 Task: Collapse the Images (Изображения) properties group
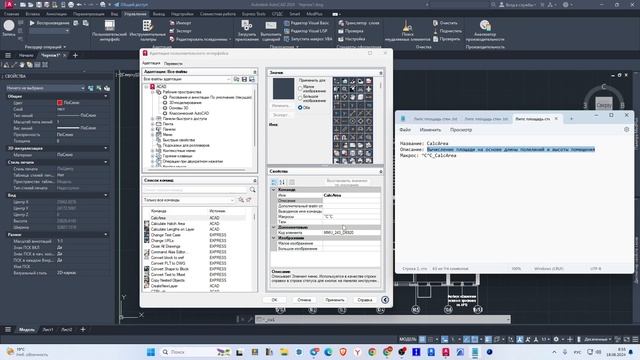pyautogui.click(x=274, y=238)
